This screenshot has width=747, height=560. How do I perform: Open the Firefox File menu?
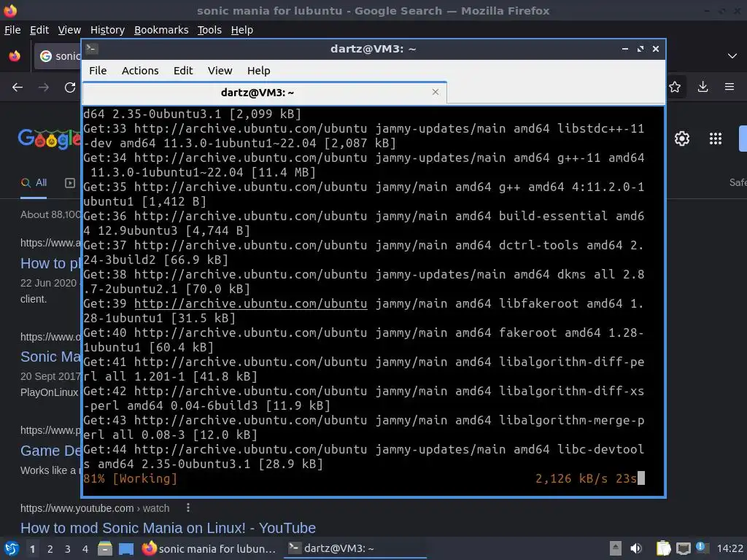point(12,30)
